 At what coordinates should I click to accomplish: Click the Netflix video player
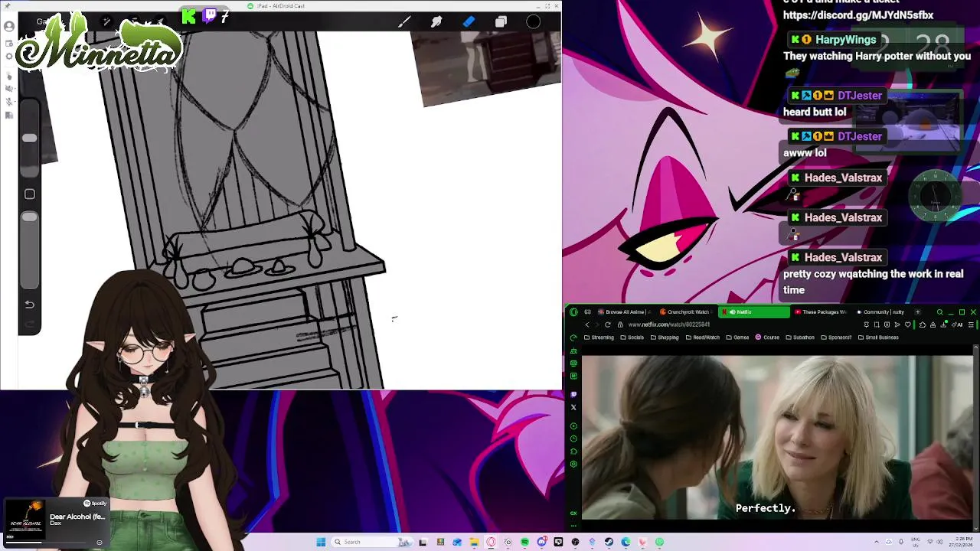(x=777, y=438)
